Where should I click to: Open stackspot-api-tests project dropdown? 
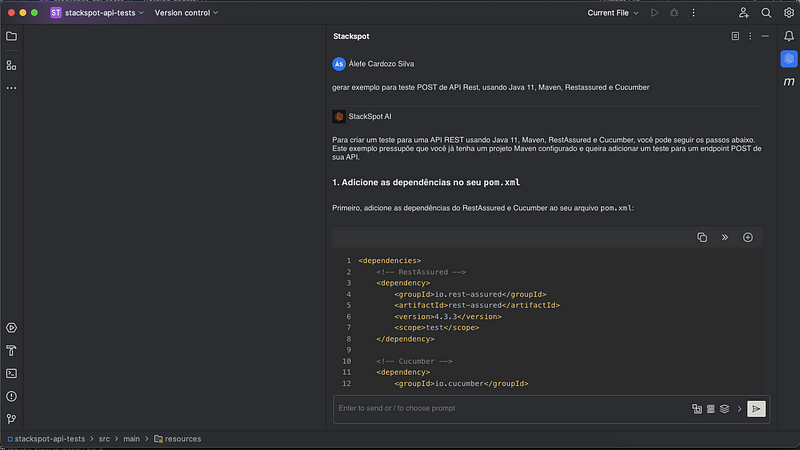pyautogui.click(x=97, y=13)
